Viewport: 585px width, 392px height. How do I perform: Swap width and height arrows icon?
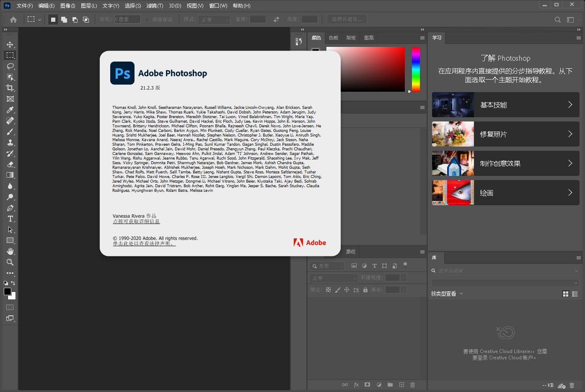276,19
